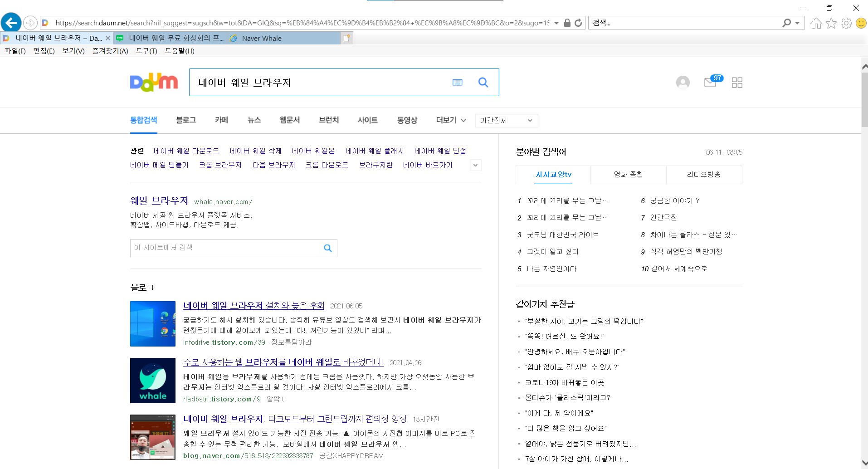The image size is (868, 469).
Task: Refresh the page with the reload icon
Action: [x=578, y=23]
